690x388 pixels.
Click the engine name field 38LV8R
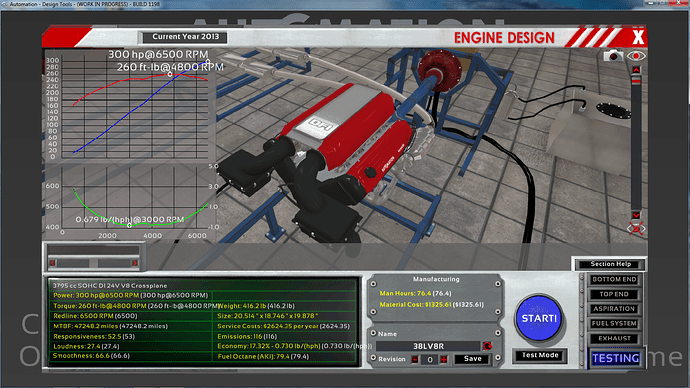click(428, 346)
